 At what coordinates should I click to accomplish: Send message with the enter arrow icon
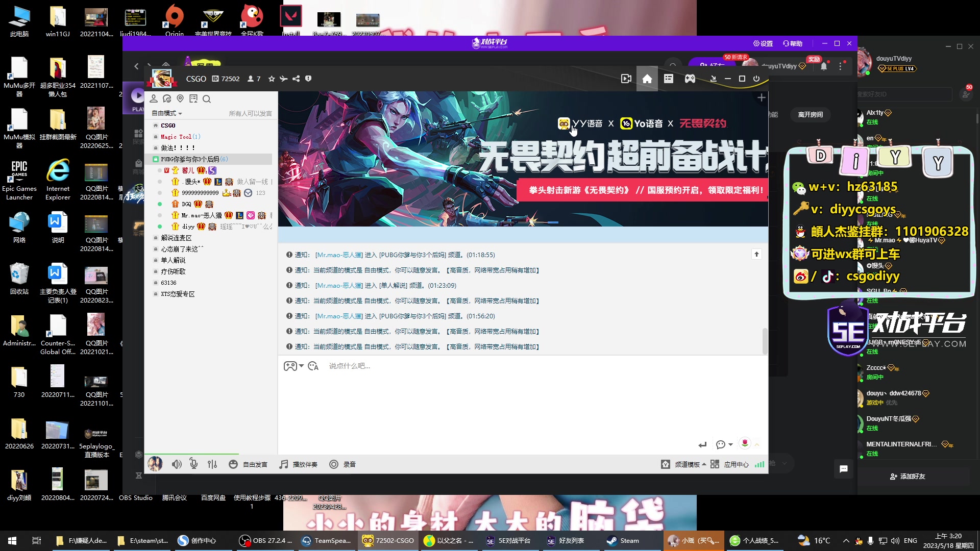pyautogui.click(x=703, y=444)
